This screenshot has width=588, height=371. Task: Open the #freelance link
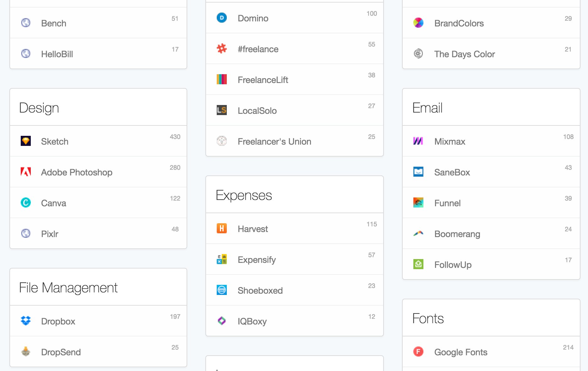(258, 49)
